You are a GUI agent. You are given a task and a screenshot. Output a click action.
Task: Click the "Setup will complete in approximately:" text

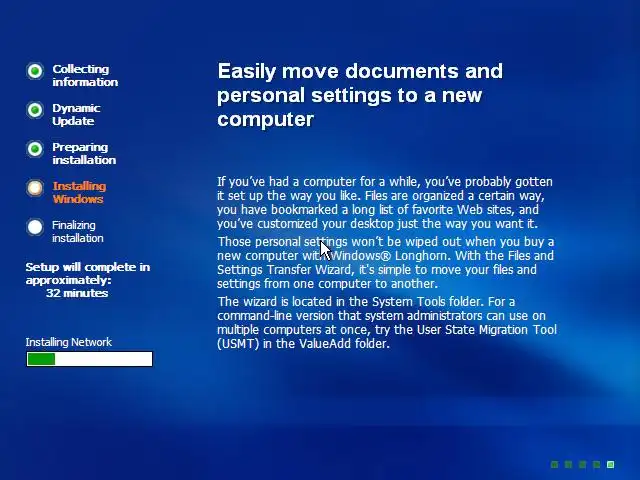pos(88,273)
